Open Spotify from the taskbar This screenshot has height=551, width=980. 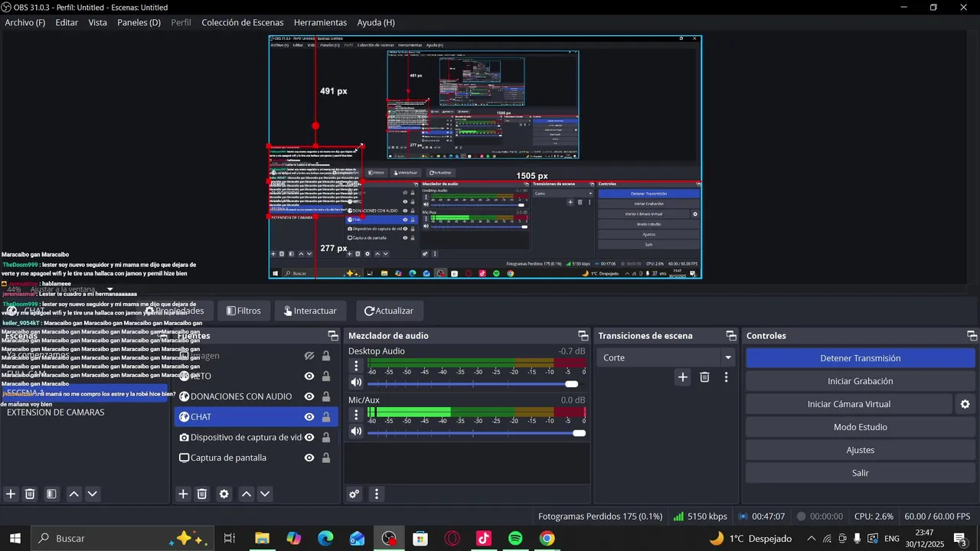[x=515, y=539]
